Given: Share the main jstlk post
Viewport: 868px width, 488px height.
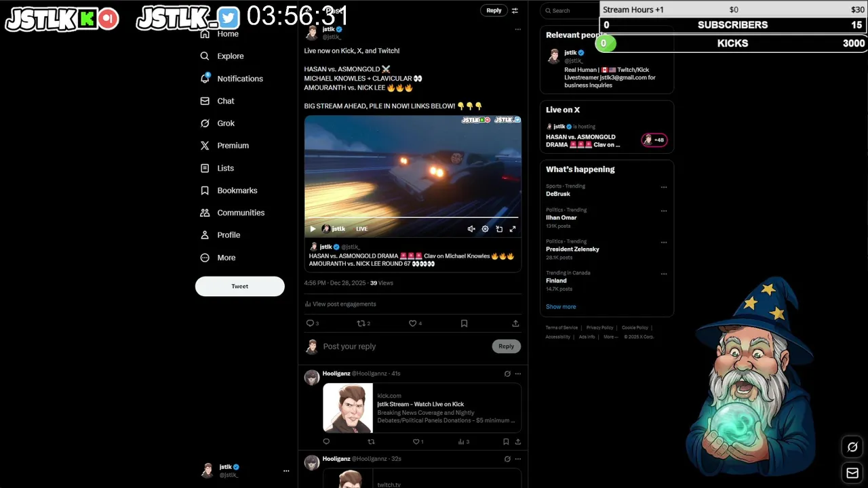Looking at the screenshot, I should pyautogui.click(x=515, y=323).
